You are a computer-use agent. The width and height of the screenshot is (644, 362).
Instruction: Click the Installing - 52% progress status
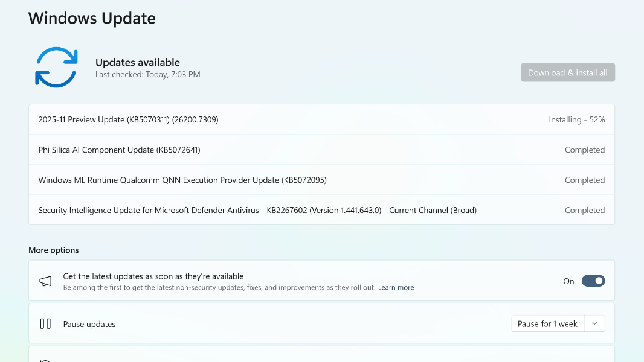[x=577, y=119]
